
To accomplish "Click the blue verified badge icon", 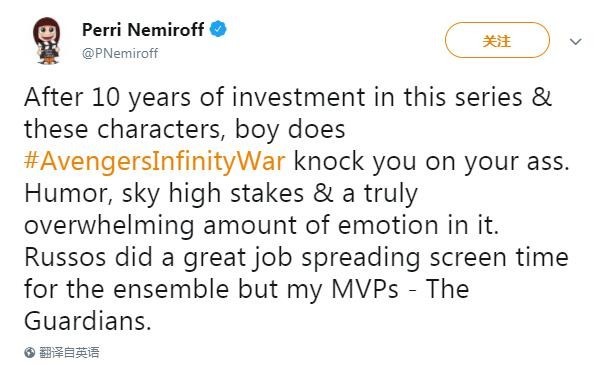I will point(218,29).
